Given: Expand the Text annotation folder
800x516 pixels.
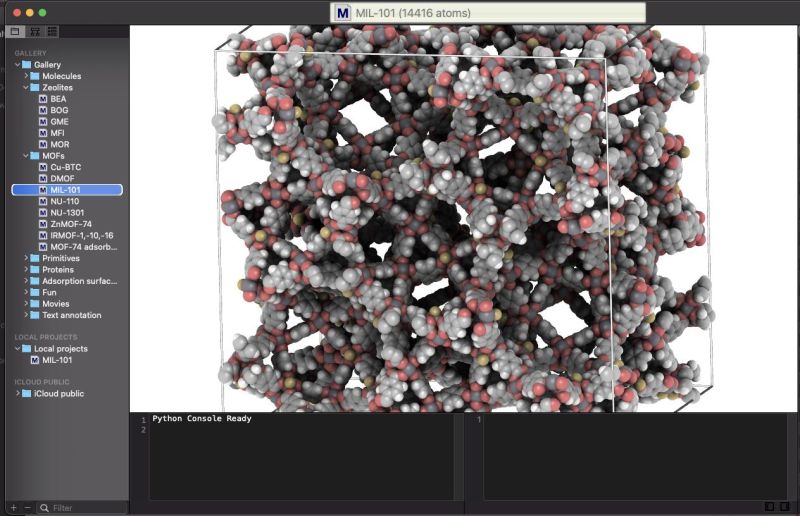Looking at the screenshot, I should click(x=26, y=315).
